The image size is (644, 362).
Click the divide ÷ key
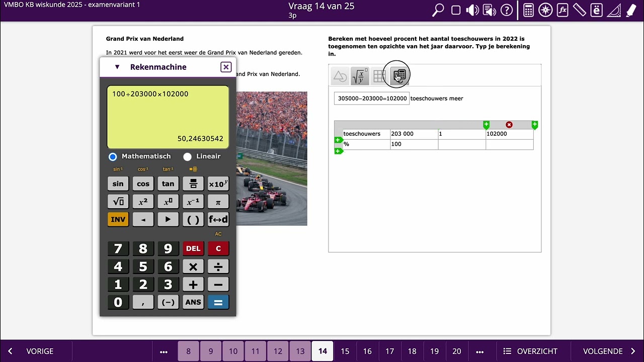click(x=218, y=266)
